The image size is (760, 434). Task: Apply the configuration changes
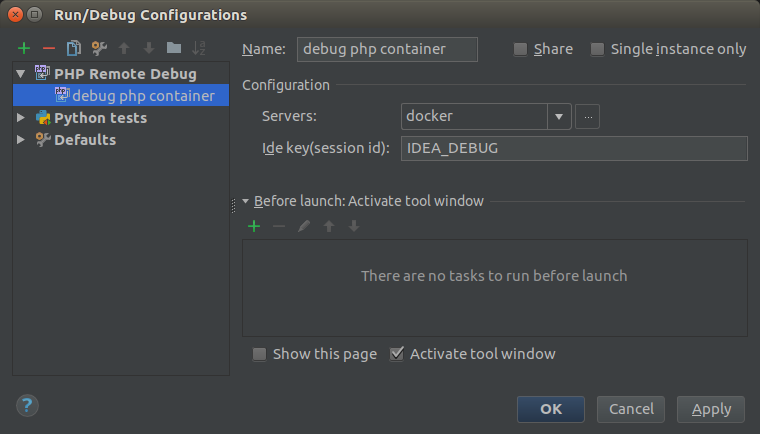(711, 409)
